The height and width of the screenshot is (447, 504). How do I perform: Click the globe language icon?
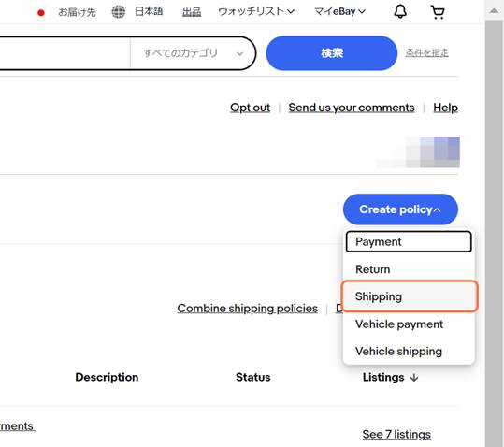click(118, 12)
